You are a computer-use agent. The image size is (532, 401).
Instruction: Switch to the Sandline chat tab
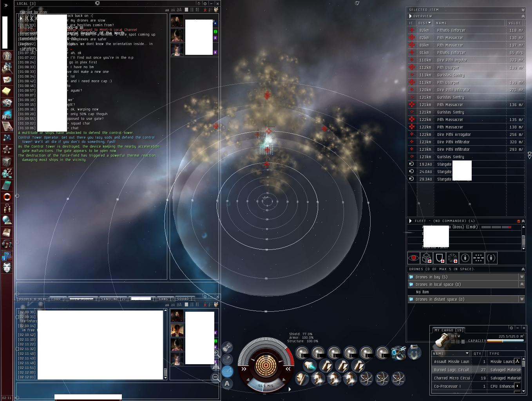tap(112, 299)
